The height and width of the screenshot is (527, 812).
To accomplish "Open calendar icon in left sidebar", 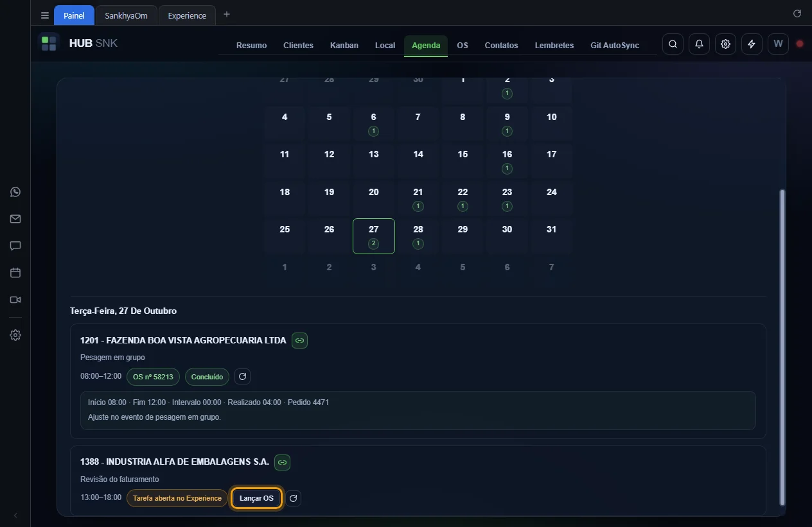I will 15,273.
